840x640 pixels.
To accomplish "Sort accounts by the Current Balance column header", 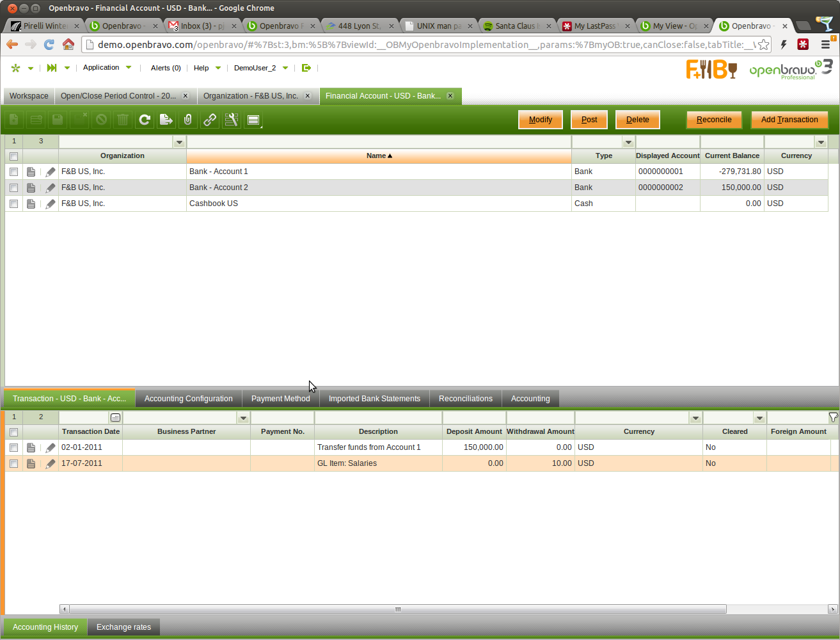I will (x=732, y=156).
